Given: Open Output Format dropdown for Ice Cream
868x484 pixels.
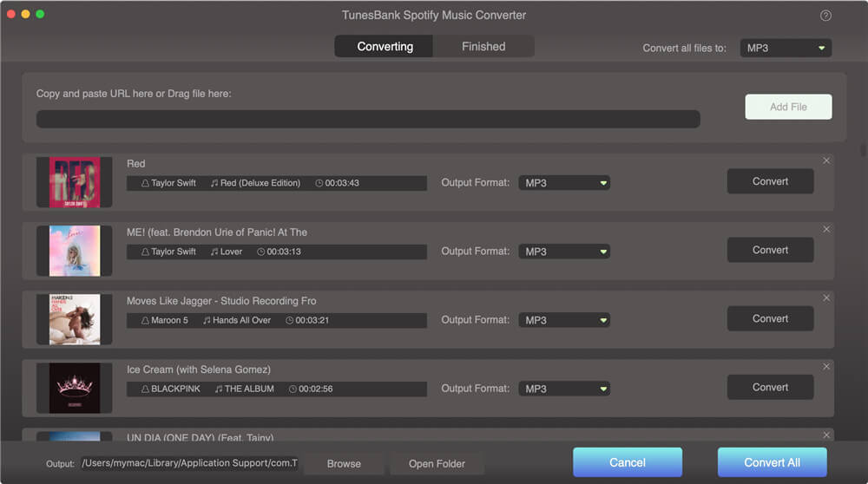Looking at the screenshot, I should coord(564,389).
